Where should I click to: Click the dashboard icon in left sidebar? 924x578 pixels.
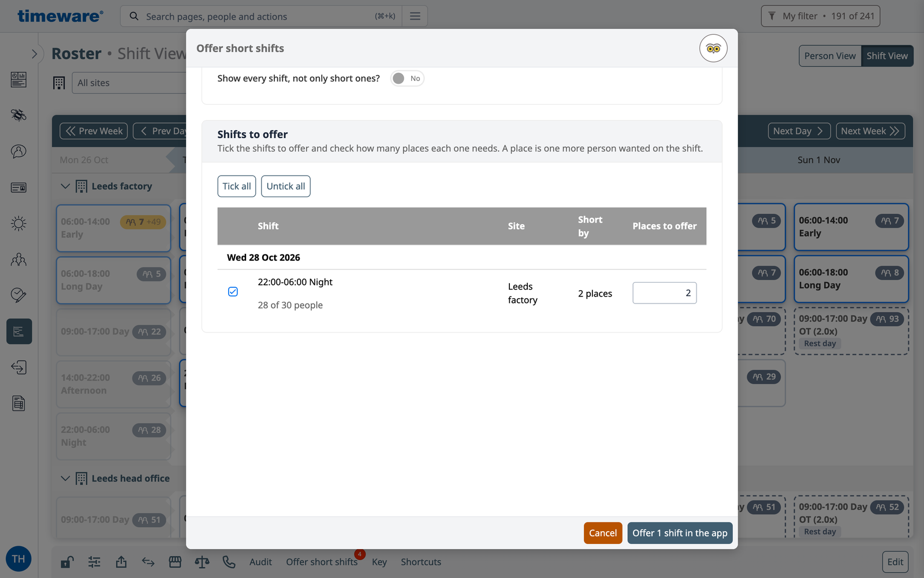(18, 80)
